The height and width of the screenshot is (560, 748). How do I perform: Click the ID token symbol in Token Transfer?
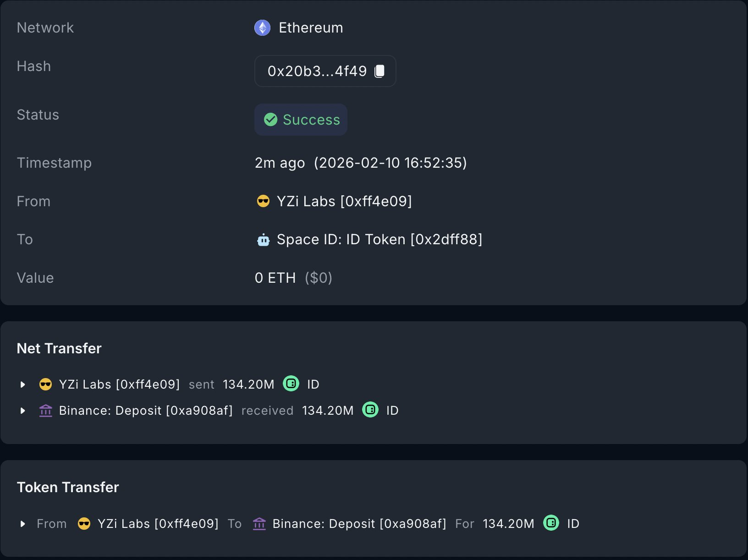(x=573, y=523)
